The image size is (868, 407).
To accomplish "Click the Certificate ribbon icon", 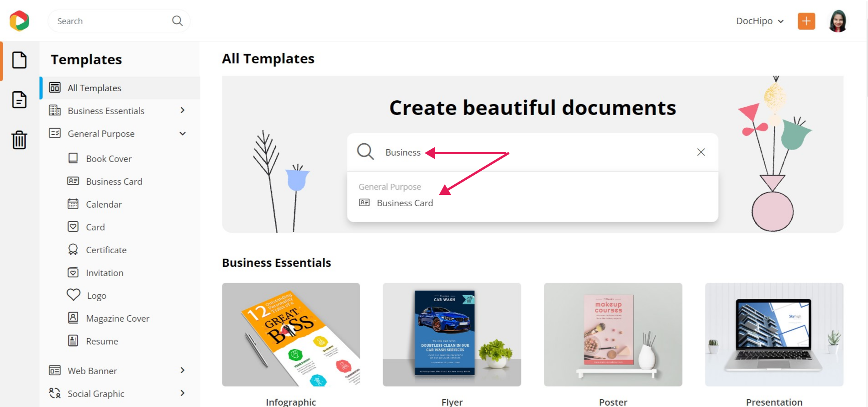I will [73, 250].
